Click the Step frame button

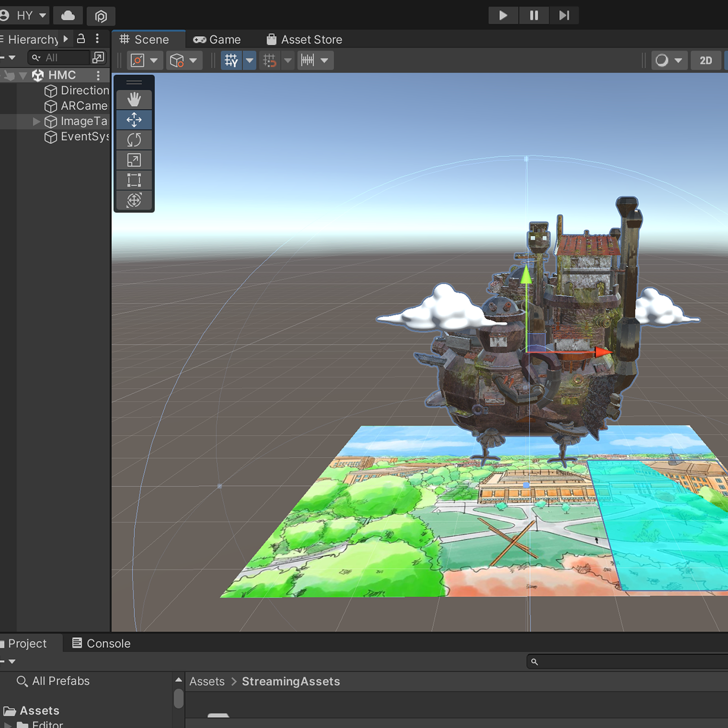[x=564, y=15]
